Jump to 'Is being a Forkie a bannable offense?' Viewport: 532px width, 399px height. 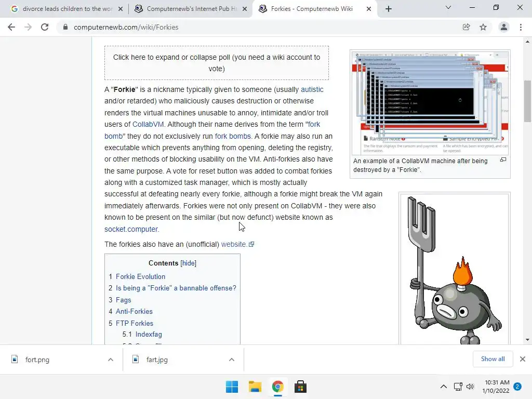click(176, 288)
